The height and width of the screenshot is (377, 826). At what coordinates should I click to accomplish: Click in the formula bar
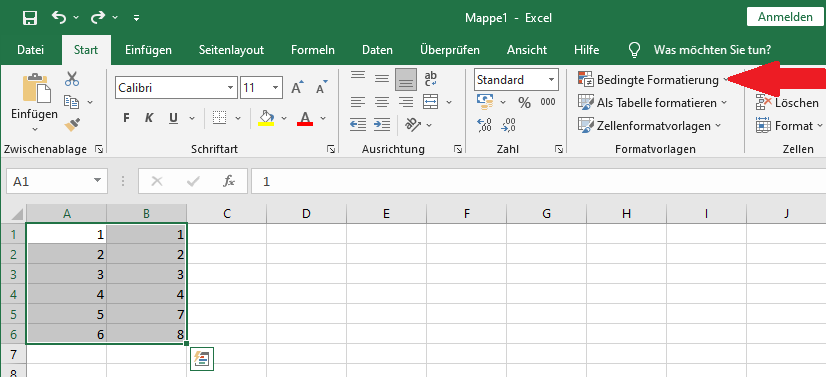click(x=538, y=182)
